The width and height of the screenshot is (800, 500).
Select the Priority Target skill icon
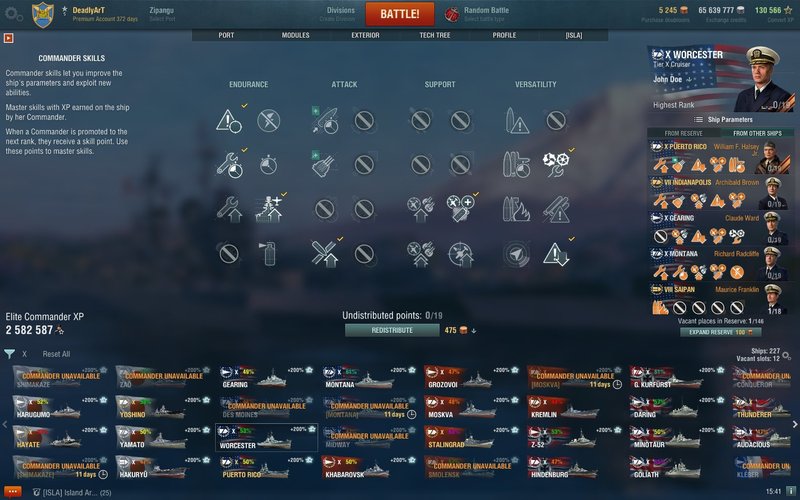[x=228, y=121]
